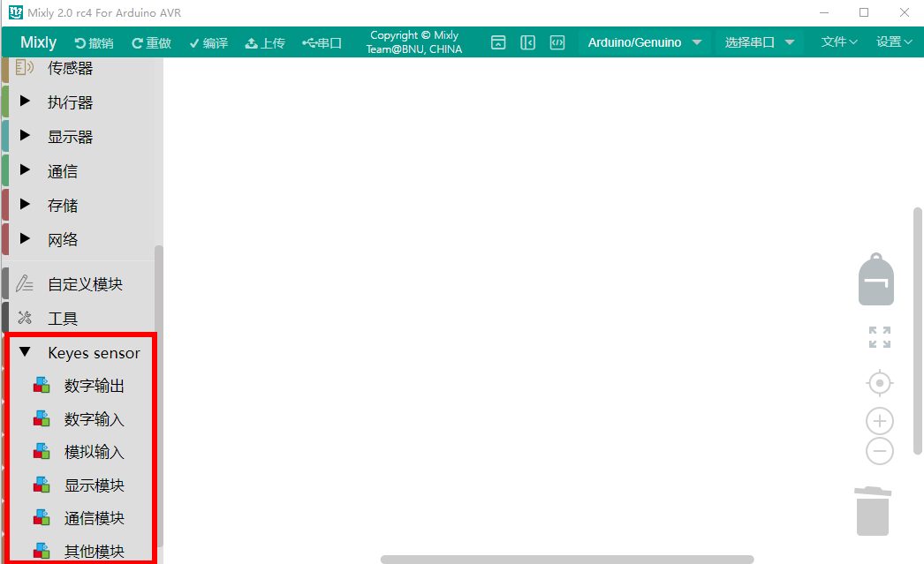Open 数字输入 subcategory
Viewport: 924px width, 564px height.
tap(95, 419)
